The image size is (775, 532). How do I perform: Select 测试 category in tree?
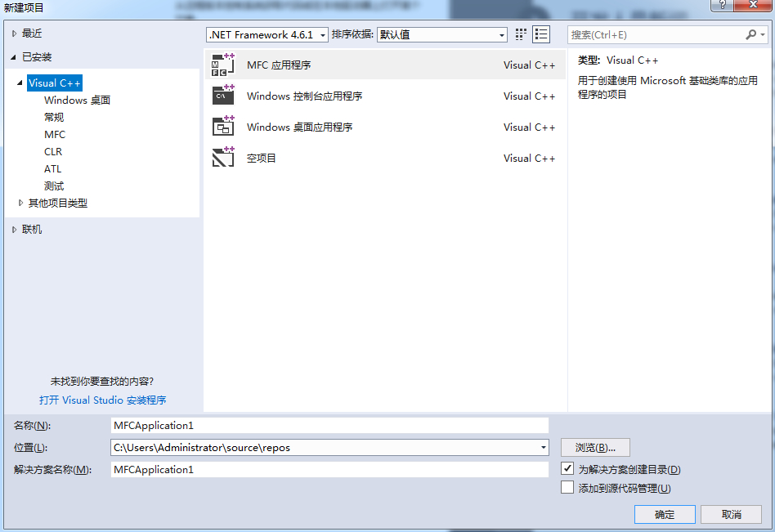coord(54,186)
